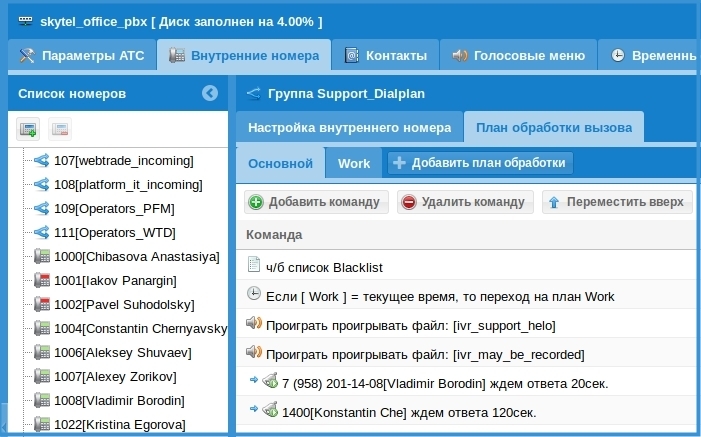Click Добавить план обработки button
The width and height of the screenshot is (701, 437).
coord(480,163)
